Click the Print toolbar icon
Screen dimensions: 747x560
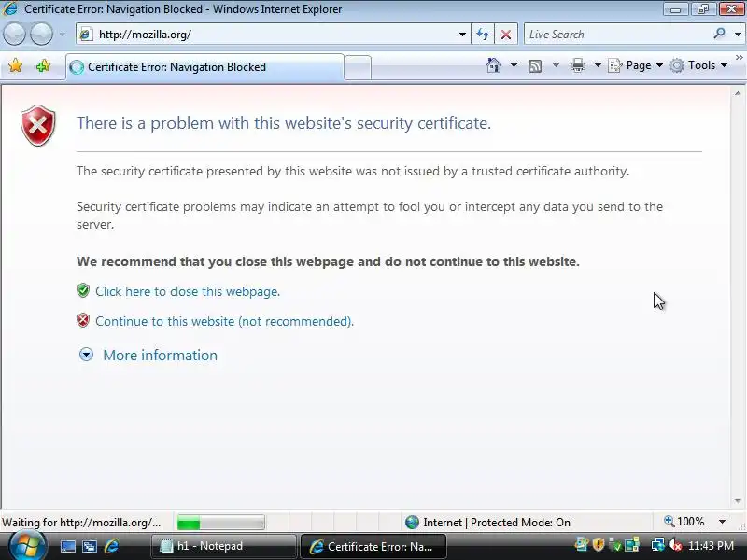click(577, 65)
